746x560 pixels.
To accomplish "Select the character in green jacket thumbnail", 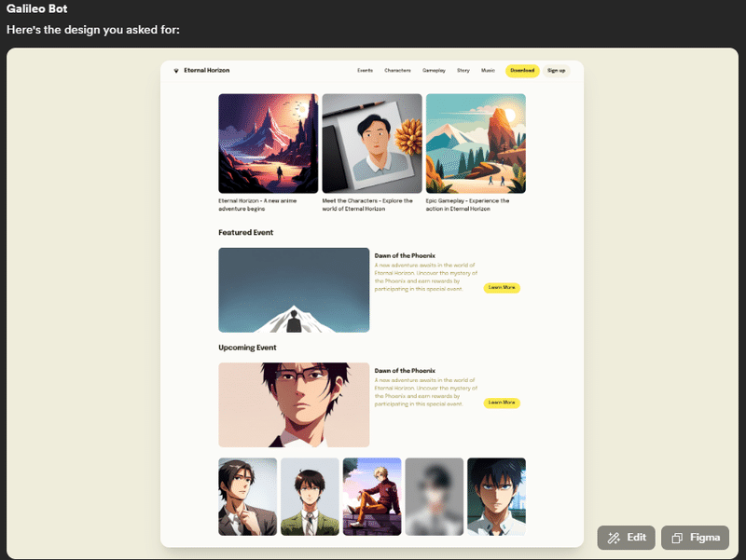I will click(x=310, y=497).
